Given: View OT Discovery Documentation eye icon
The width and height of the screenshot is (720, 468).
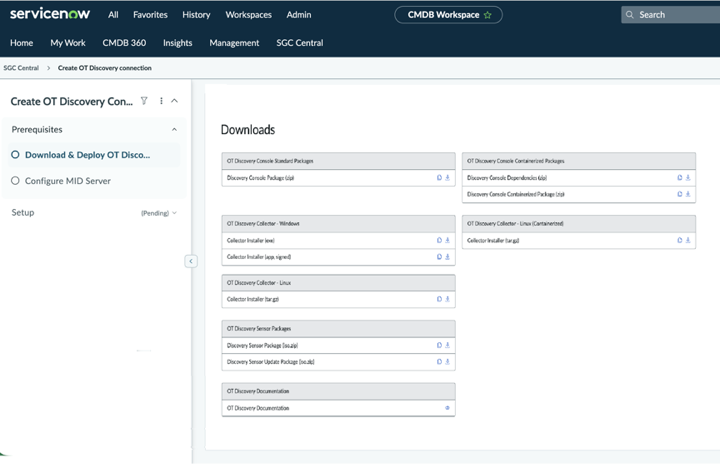Looking at the screenshot, I should pyautogui.click(x=447, y=408).
